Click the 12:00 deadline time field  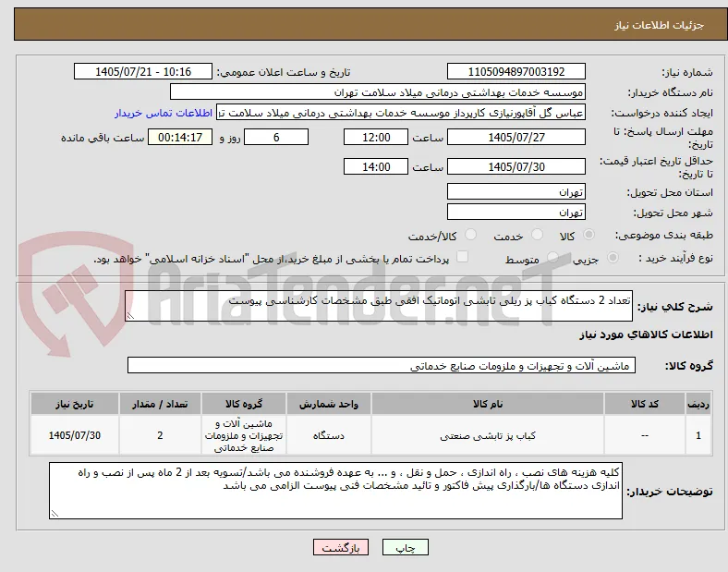point(376,137)
